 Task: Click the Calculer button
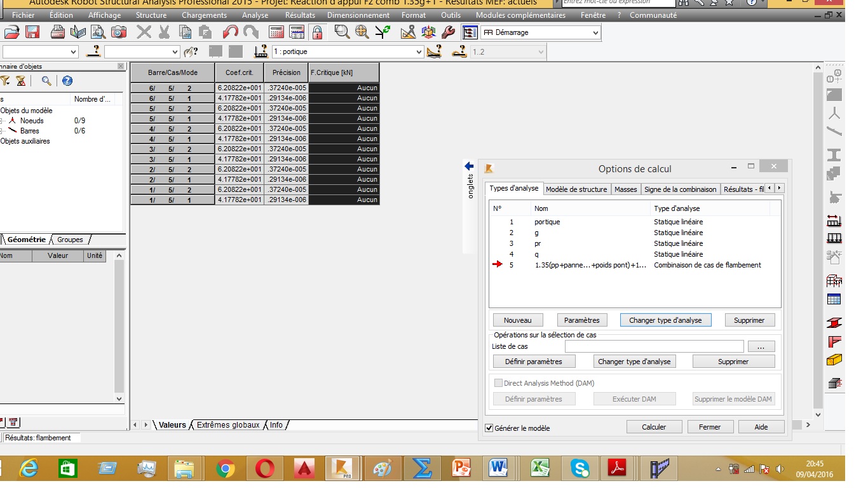click(x=654, y=427)
